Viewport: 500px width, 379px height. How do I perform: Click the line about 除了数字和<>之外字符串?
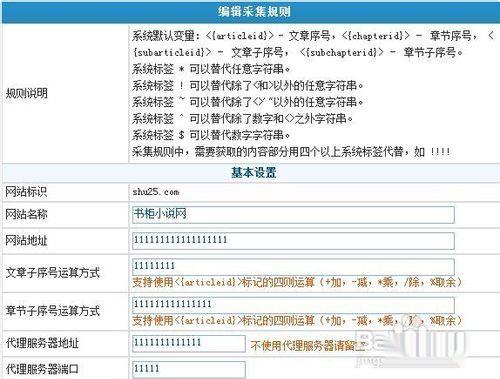tap(242, 118)
